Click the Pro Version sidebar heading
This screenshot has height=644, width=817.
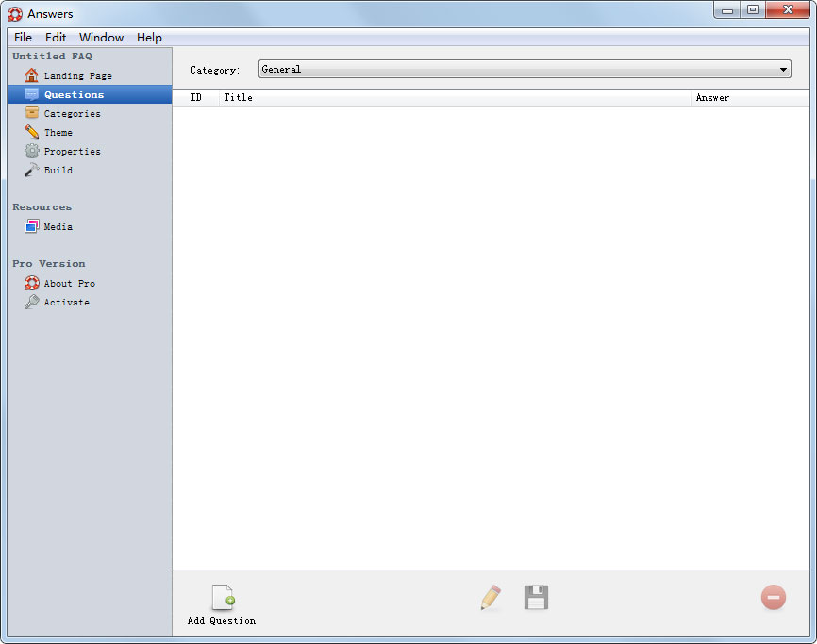[48, 264]
